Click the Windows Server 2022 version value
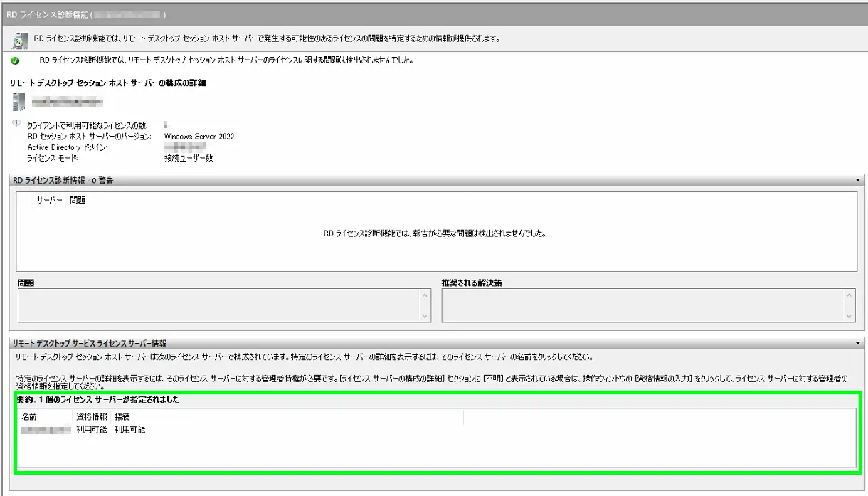 pyautogui.click(x=199, y=137)
